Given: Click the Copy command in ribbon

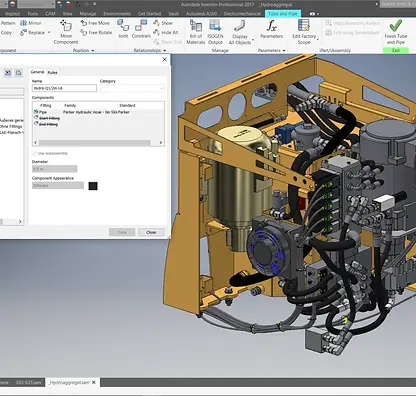Looking at the screenshot, I should [6, 32].
